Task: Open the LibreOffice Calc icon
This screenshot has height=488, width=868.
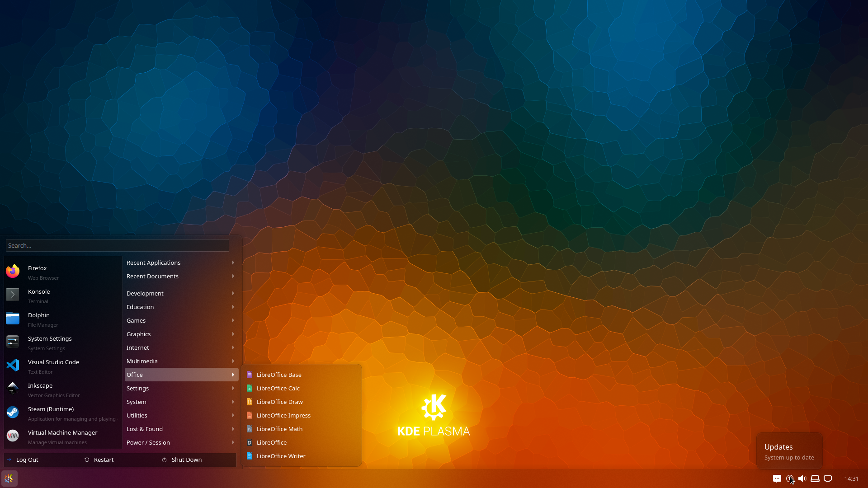Action: [x=249, y=388]
